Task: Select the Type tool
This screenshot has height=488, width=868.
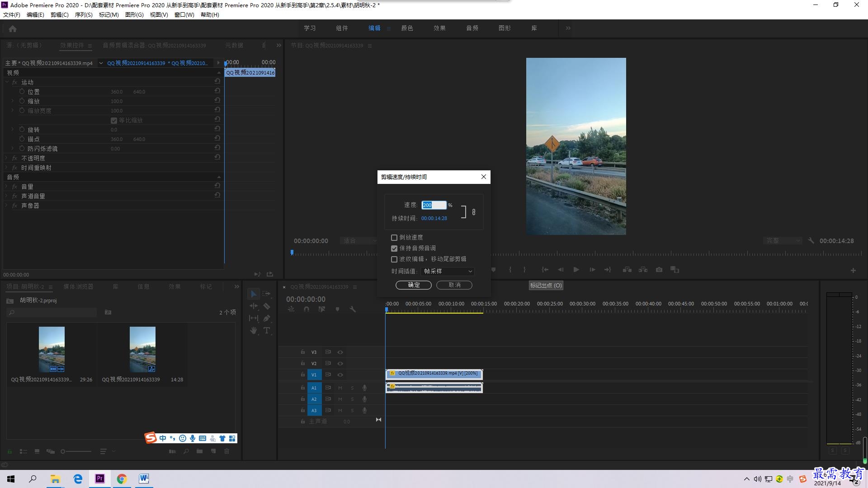Action: tap(267, 330)
